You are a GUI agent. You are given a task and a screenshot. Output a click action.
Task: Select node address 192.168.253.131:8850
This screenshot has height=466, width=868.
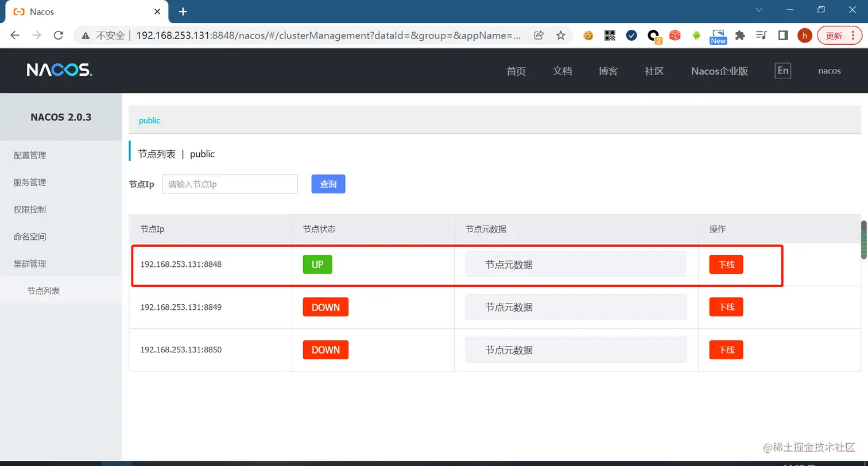tap(181, 349)
